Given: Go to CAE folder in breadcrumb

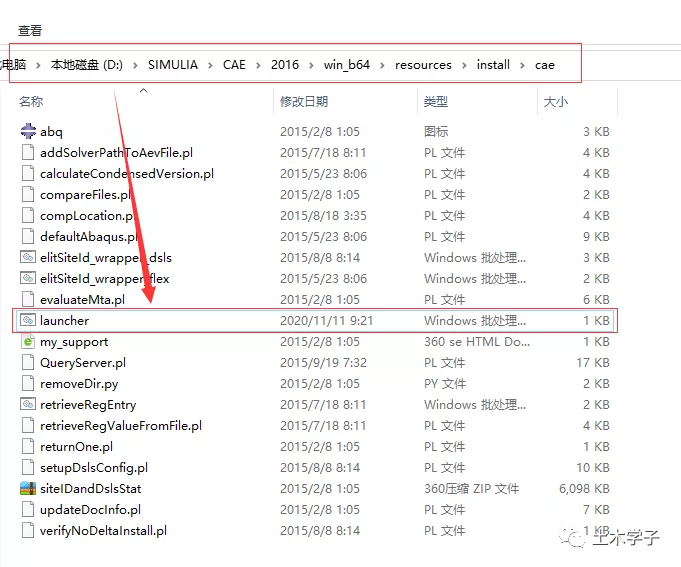Looking at the screenshot, I should click(234, 65).
